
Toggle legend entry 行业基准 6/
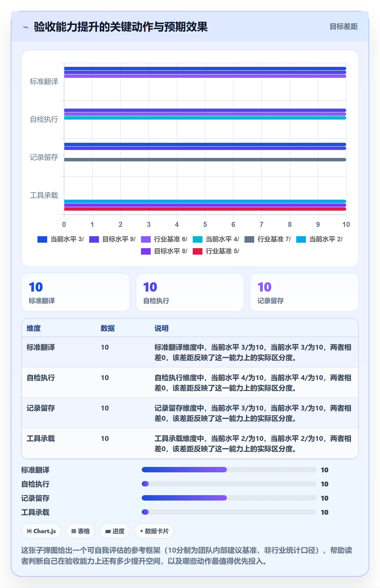click(164, 239)
